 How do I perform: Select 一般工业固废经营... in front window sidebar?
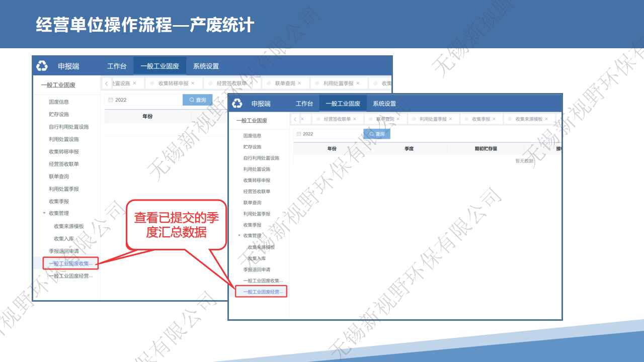(263, 292)
